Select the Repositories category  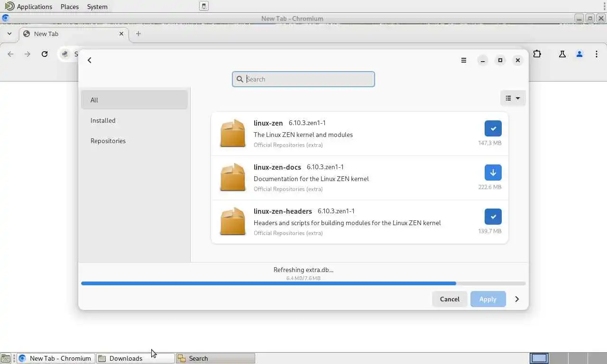click(x=134, y=141)
